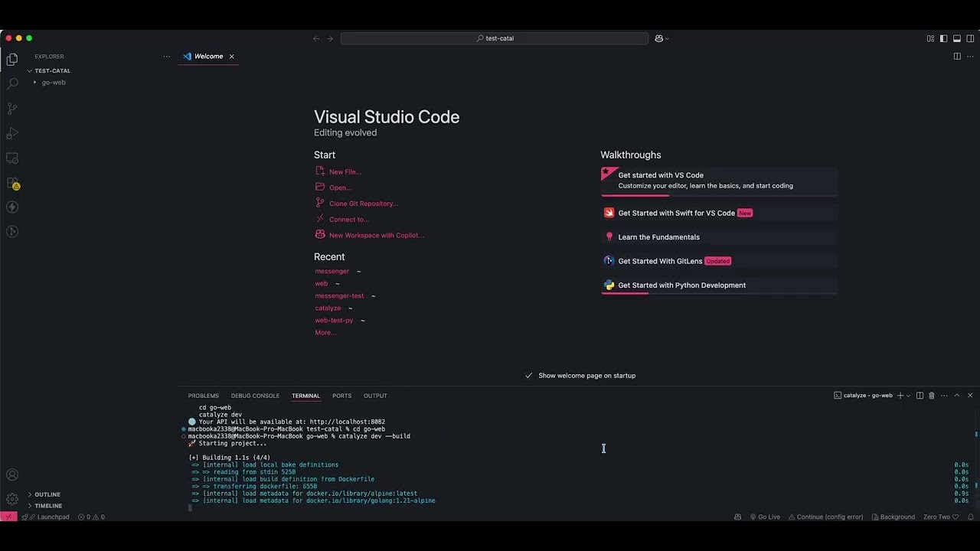Image resolution: width=980 pixels, height=551 pixels.
Task: Open the recent messenger folder
Action: click(332, 272)
